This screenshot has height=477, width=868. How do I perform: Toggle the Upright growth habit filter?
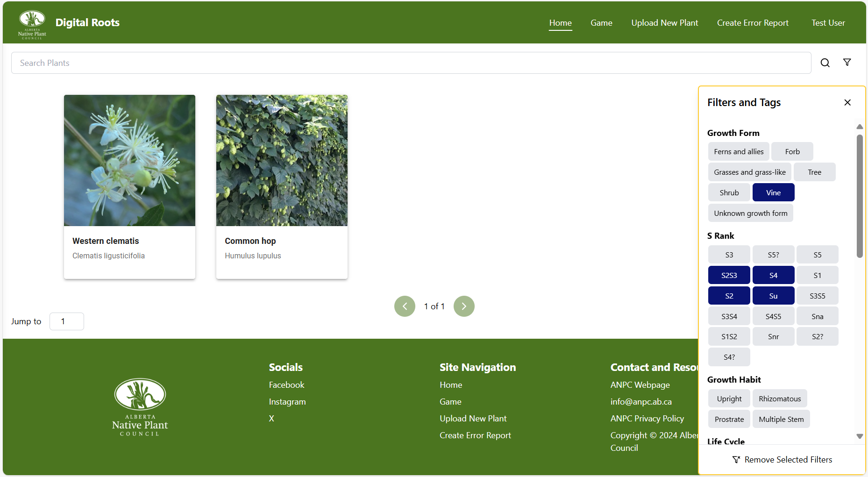729,399
